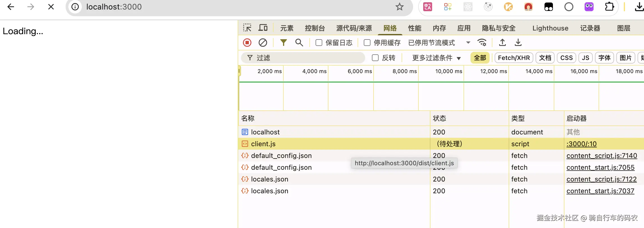
Task: Toggle the device toolbar icon
Action: click(263, 28)
